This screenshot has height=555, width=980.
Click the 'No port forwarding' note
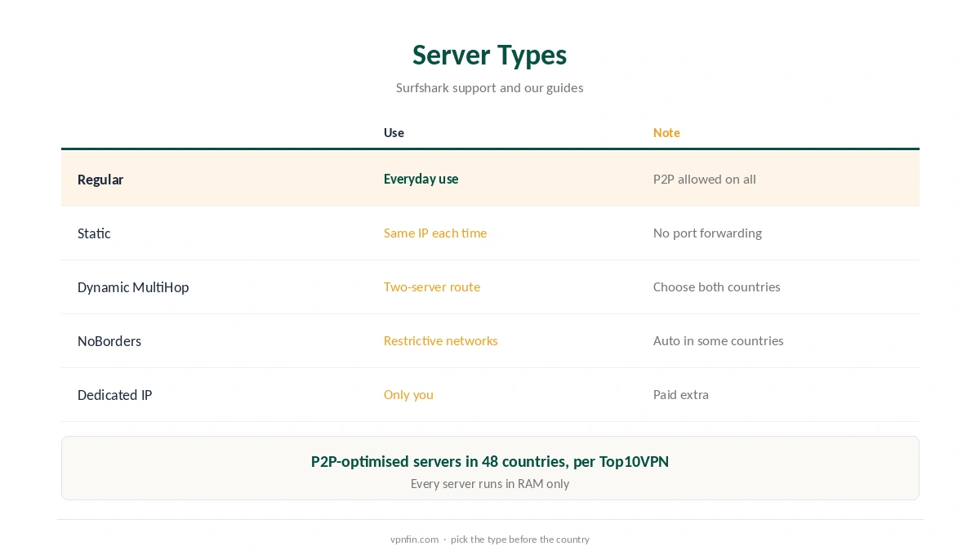click(x=707, y=233)
